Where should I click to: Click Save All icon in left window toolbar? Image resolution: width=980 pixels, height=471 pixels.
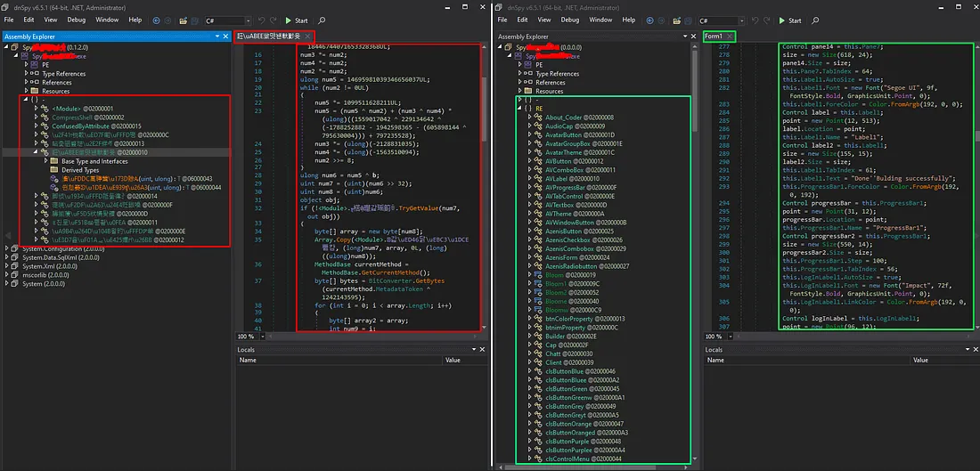click(196, 20)
